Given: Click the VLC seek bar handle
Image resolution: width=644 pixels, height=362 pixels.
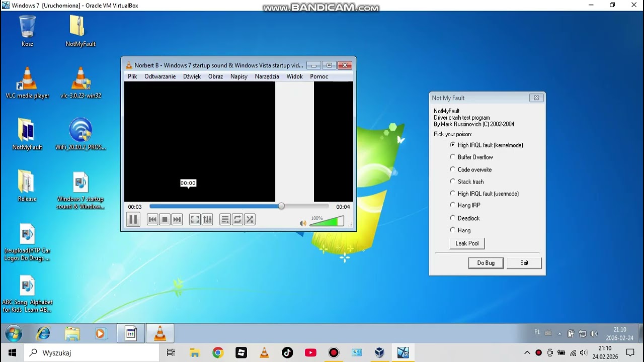Looking at the screenshot, I should pyautogui.click(x=281, y=206).
